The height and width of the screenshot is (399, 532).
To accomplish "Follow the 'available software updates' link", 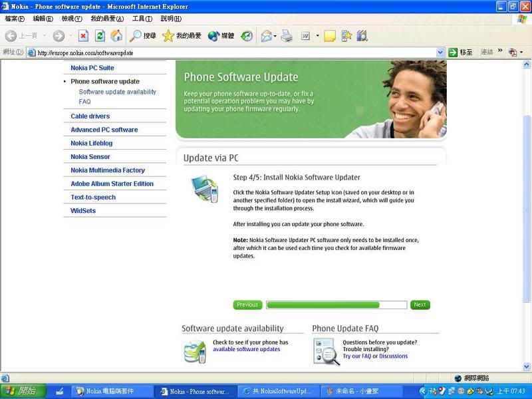I will point(247,349).
